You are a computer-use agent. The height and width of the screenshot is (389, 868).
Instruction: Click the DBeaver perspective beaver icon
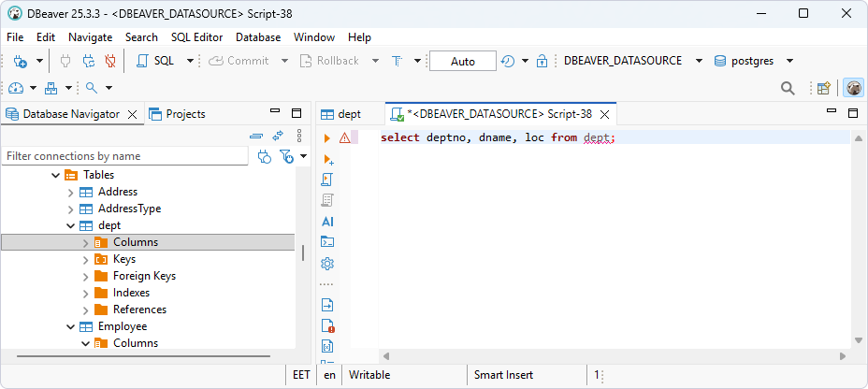click(x=854, y=88)
